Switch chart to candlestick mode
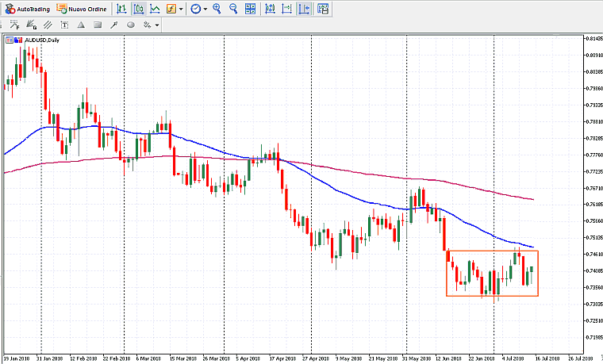 coord(138,9)
